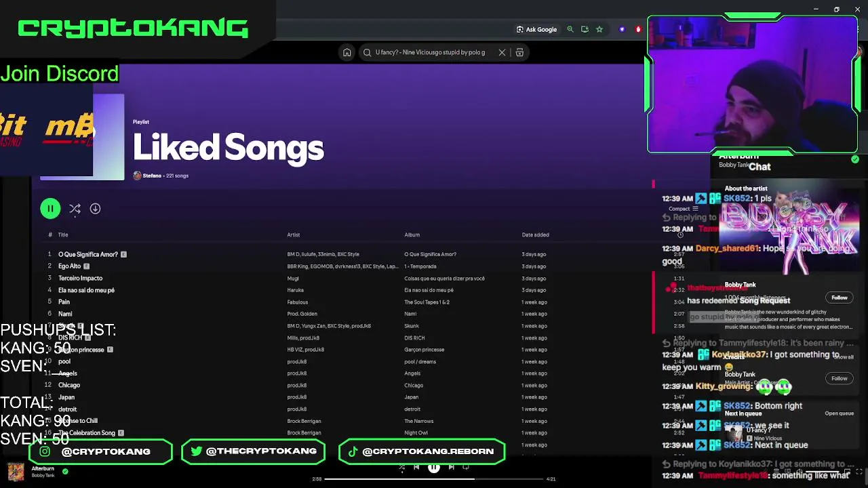Click the Open queue link

click(839, 413)
